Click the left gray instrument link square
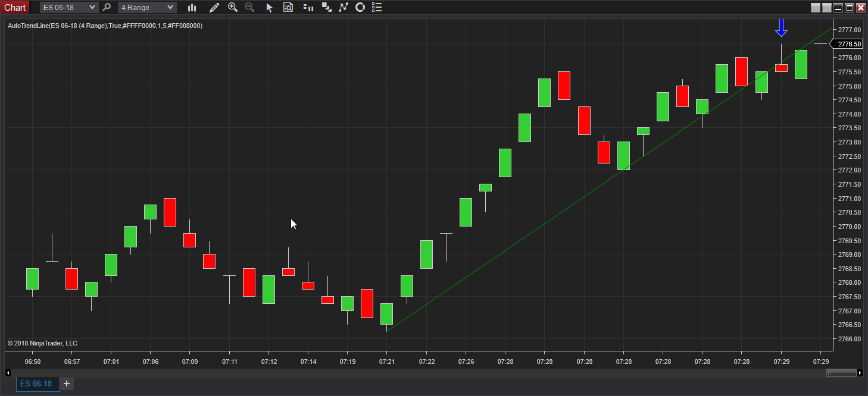The height and width of the screenshot is (396, 868). 816,8
